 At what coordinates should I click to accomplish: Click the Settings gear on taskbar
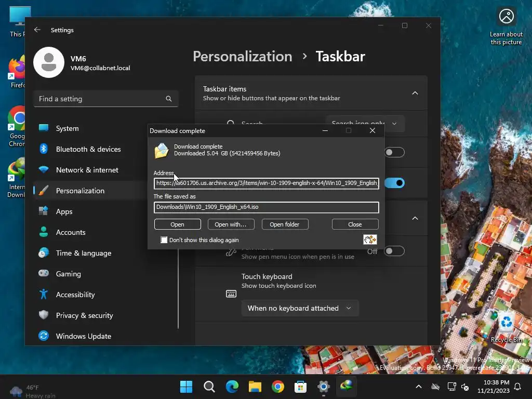pyautogui.click(x=324, y=387)
